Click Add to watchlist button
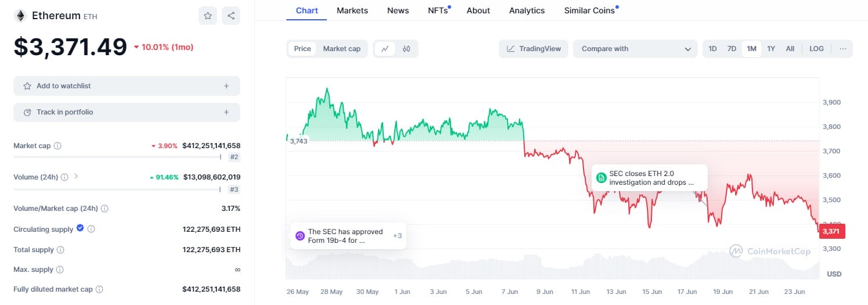Screen dimensions: 868x305 127,86
